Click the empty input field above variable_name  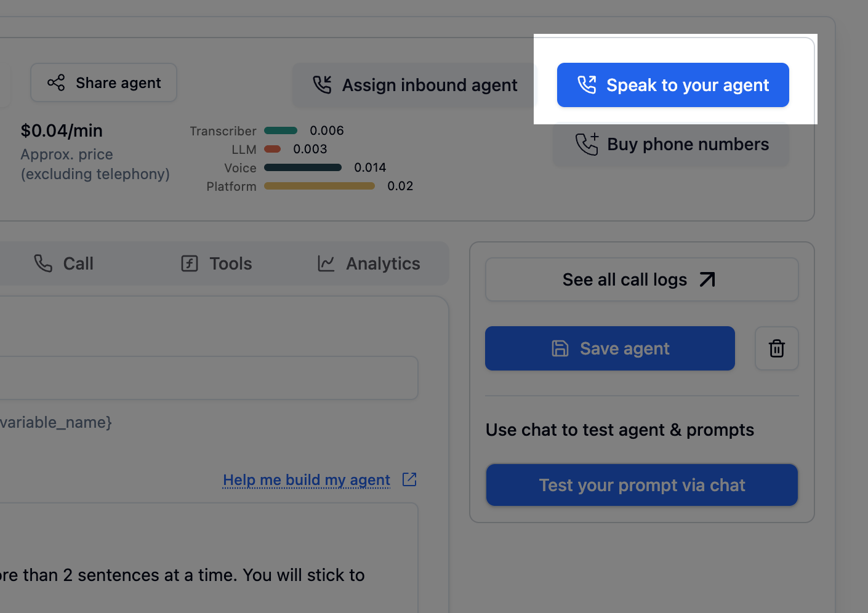(209, 378)
